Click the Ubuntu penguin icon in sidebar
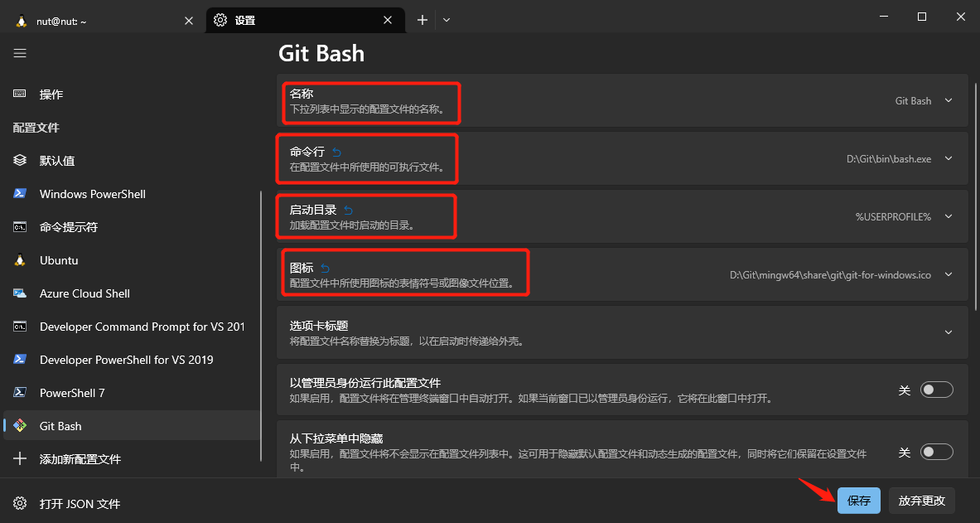Screen dimensions: 980x523 (x=20, y=259)
